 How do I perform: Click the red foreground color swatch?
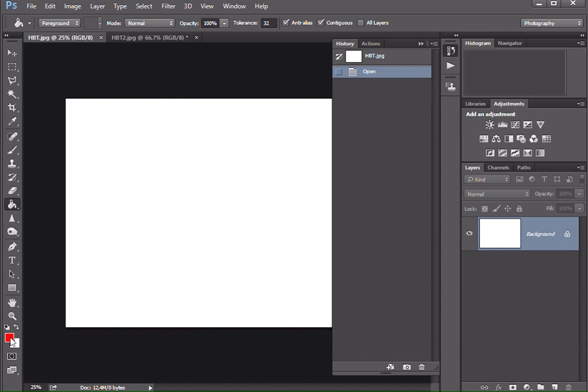8,336
